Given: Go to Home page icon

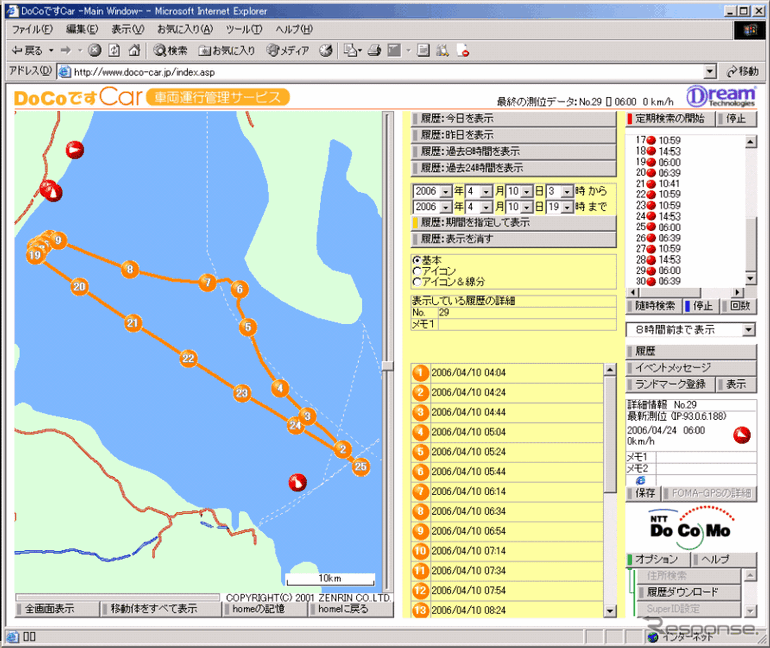Looking at the screenshot, I should click(134, 50).
